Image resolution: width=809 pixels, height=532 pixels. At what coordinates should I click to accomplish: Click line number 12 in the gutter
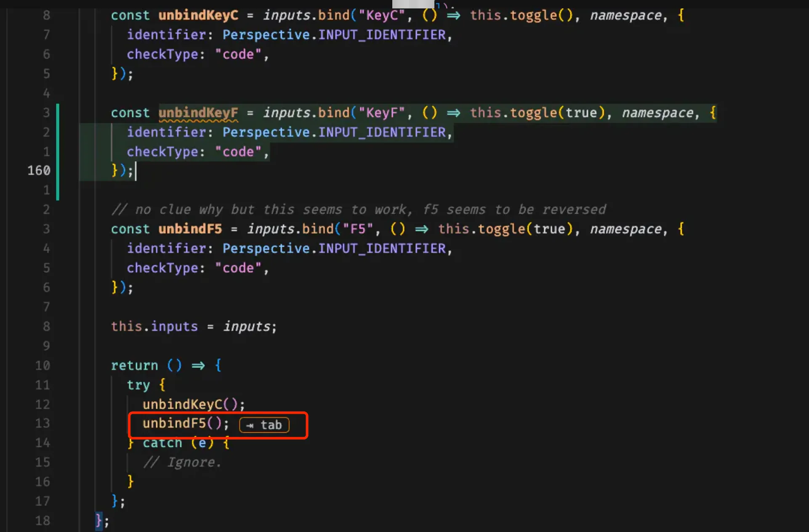43,404
